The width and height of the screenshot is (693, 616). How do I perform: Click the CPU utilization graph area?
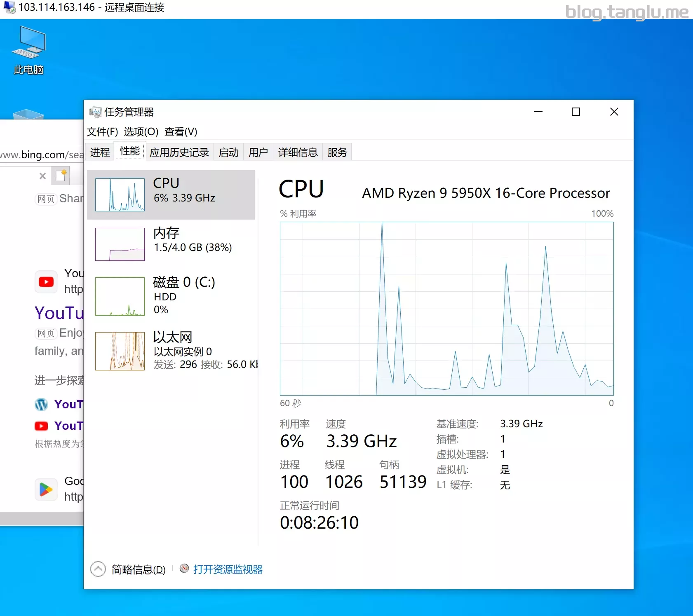pos(447,309)
